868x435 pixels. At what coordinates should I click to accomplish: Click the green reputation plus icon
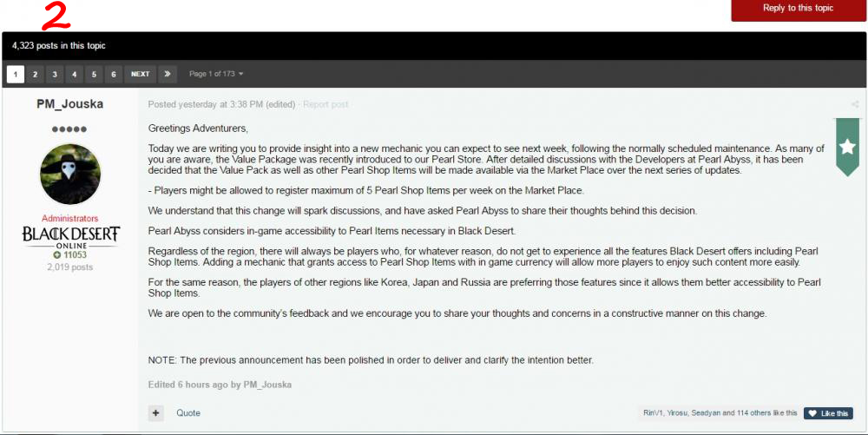56,255
